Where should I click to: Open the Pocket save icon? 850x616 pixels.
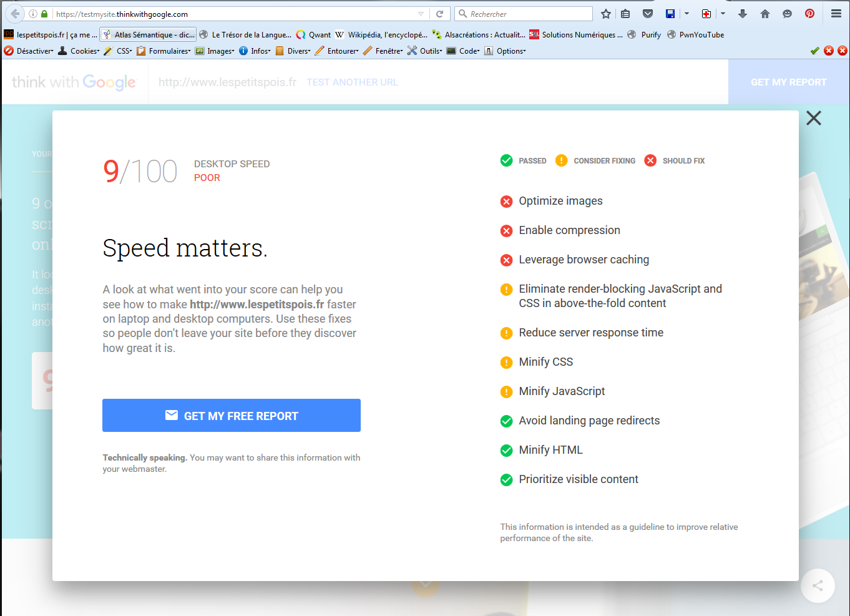point(648,14)
